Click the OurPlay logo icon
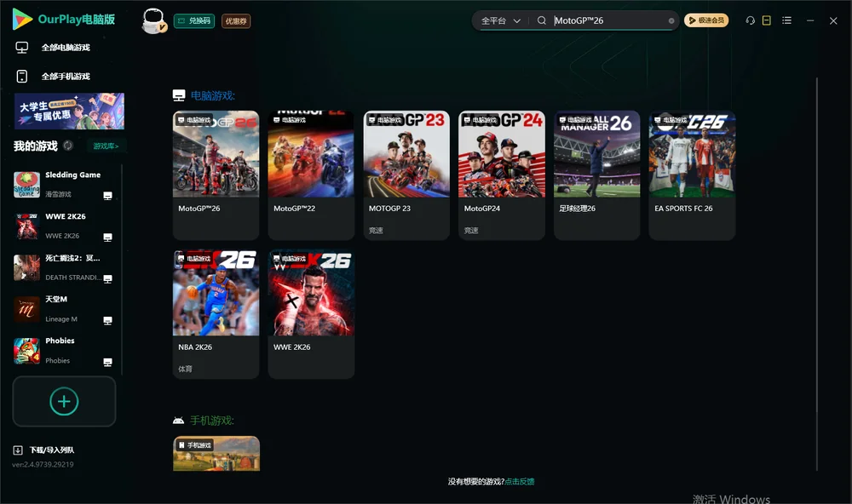Image resolution: width=852 pixels, height=504 pixels. [x=22, y=19]
